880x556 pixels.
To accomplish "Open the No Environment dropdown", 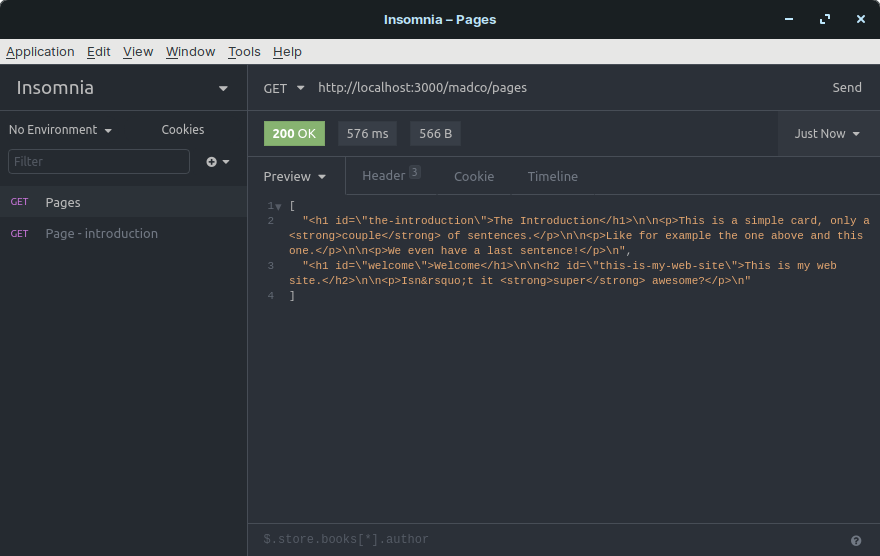I will (61, 130).
